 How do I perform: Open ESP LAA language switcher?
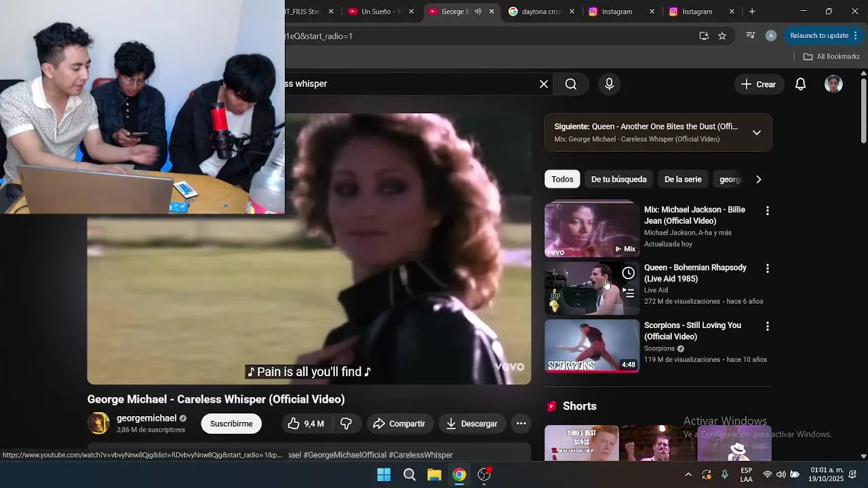click(746, 474)
